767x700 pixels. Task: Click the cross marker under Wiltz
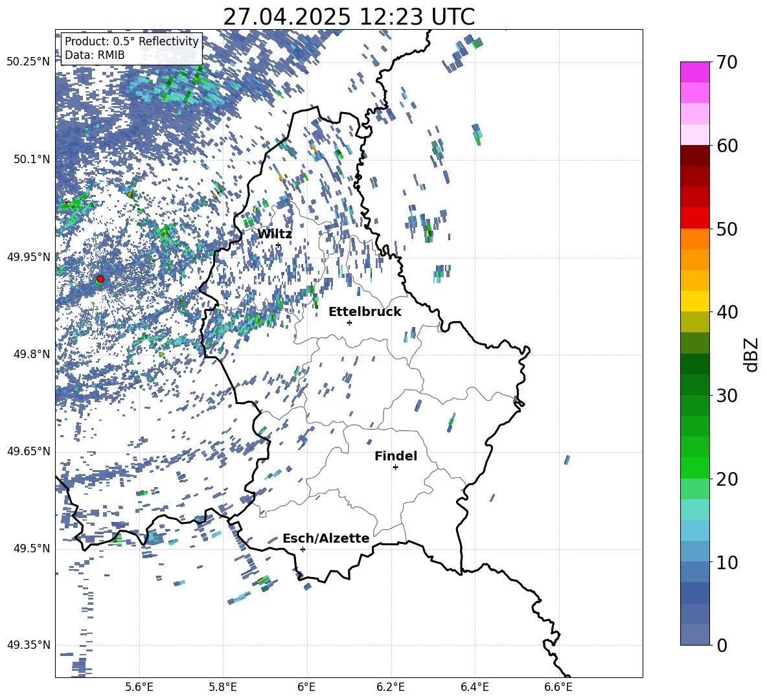click(x=279, y=245)
